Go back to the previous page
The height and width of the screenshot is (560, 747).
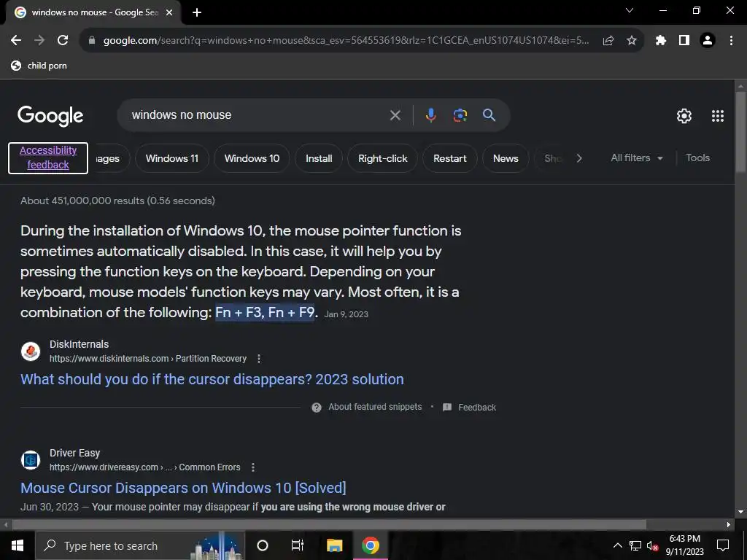[x=16, y=40]
